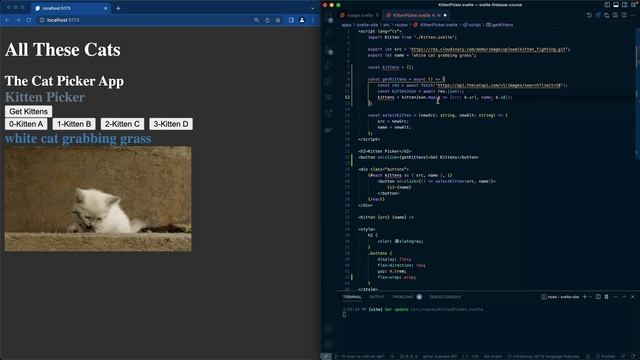This screenshot has width=640, height=360.
Task: Open the OUTPUT panel tab
Action: (377, 297)
